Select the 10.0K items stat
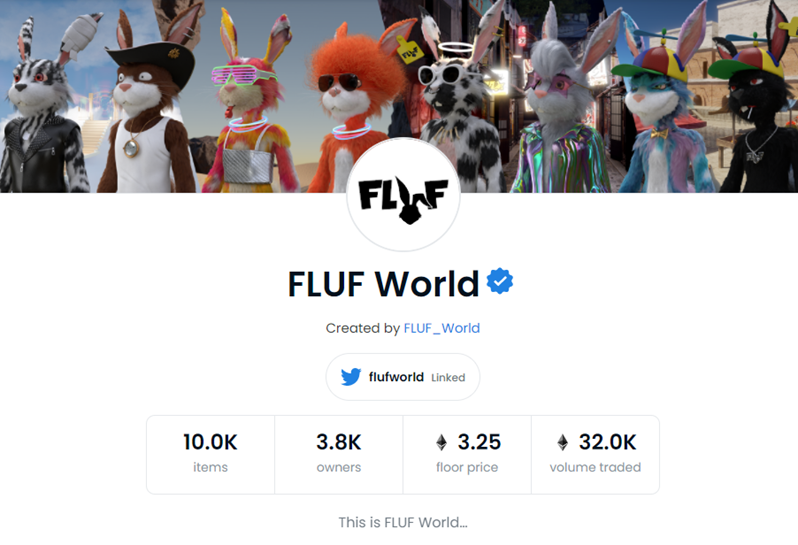798x545 pixels. click(210, 454)
